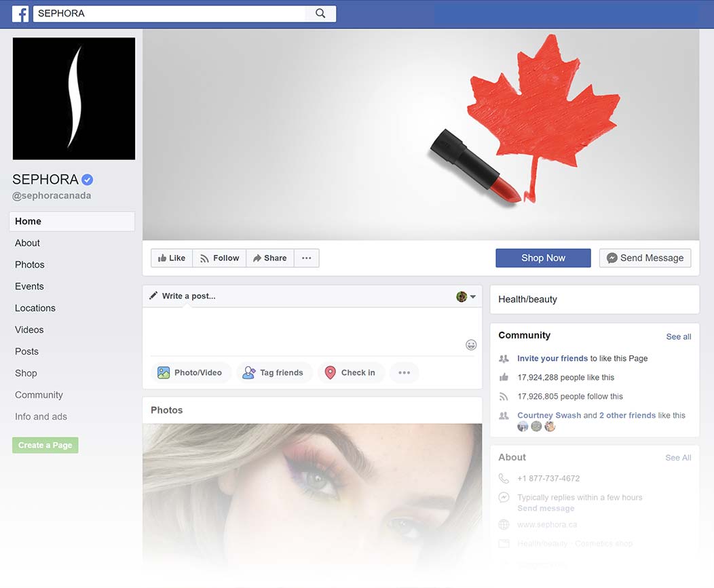The image size is (714, 588).
Task: Open the posting-as profile dropdown
Action: click(466, 297)
